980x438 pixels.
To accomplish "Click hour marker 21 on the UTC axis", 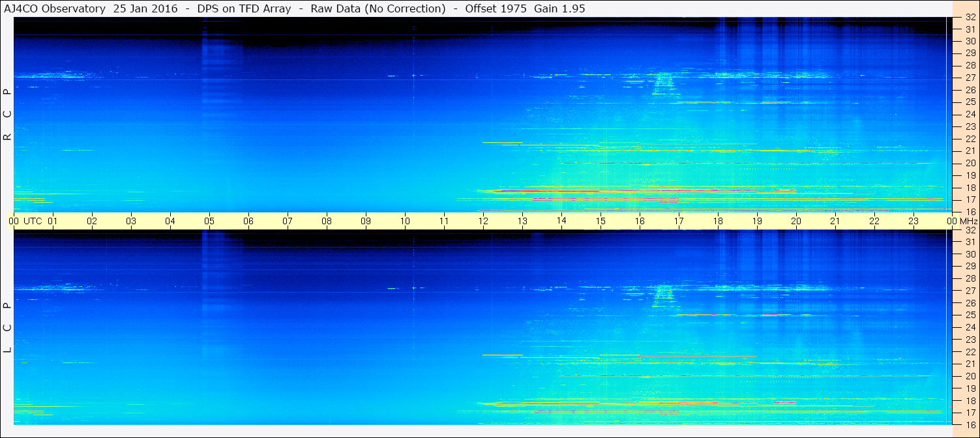I will pyautogui.click(x=835, y=221).
